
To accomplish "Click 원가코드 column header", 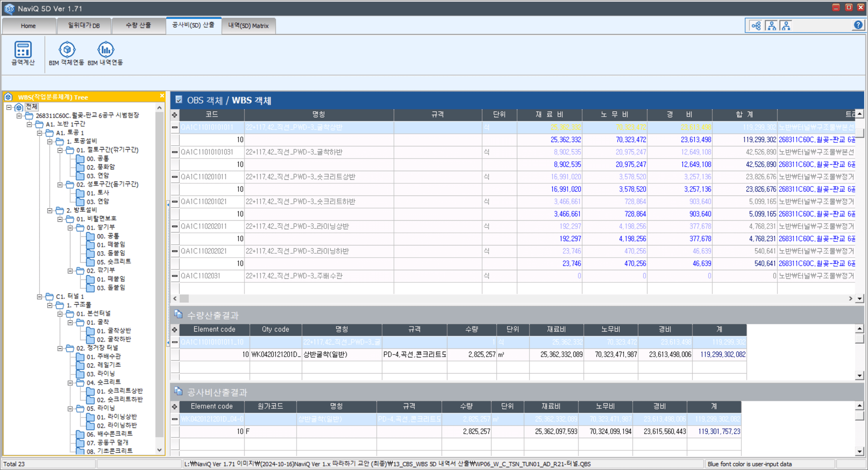I will pos(270,406).
